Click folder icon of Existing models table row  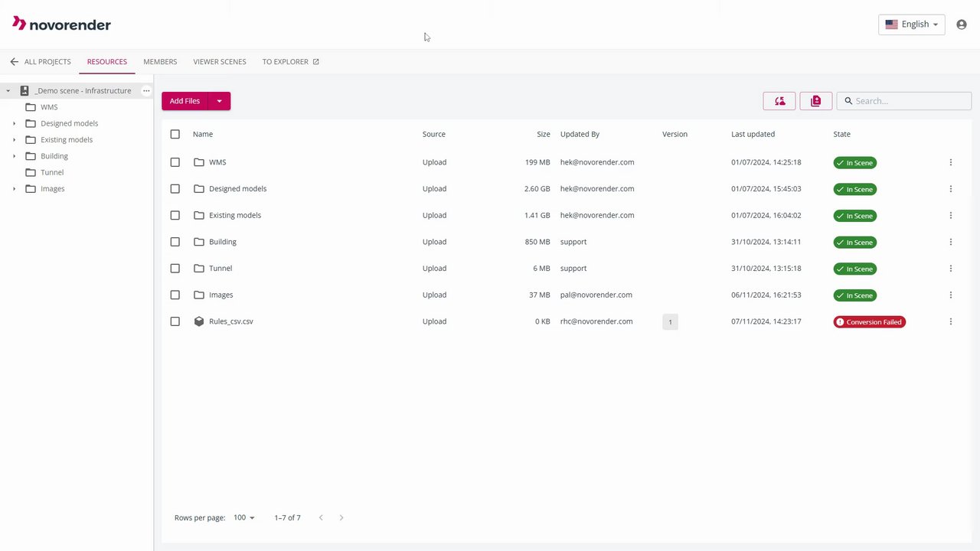(x=199, y=215)
